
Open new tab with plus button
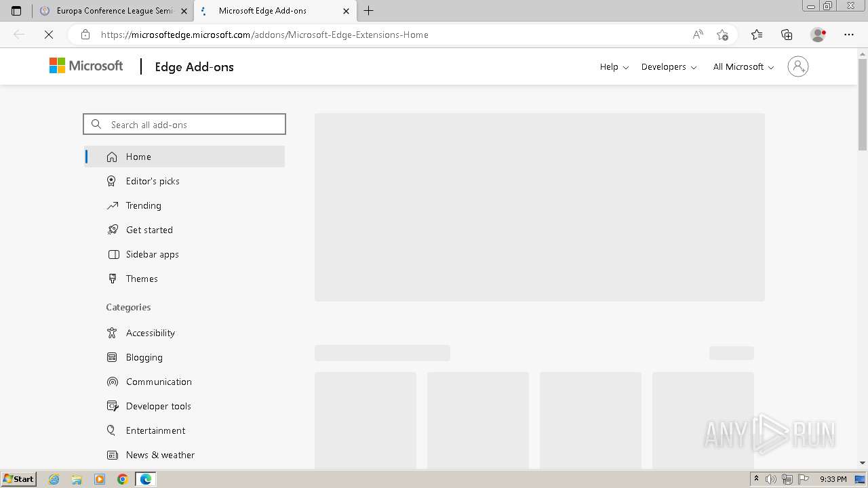pos(369,11)
